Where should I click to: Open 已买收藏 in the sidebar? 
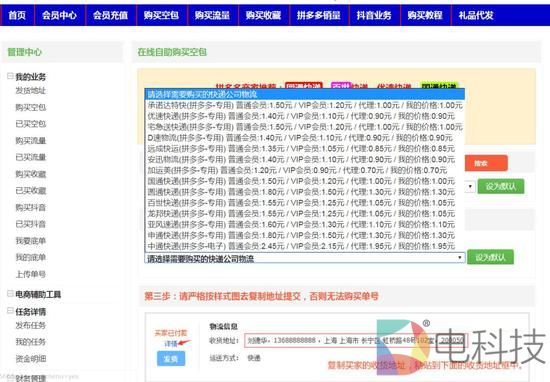31,190
